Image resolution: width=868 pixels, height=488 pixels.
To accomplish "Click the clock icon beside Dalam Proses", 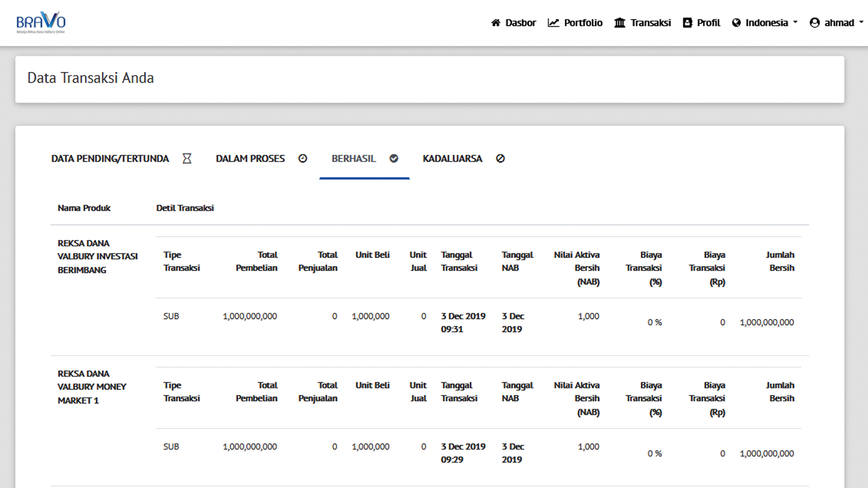I will point(303,159).
